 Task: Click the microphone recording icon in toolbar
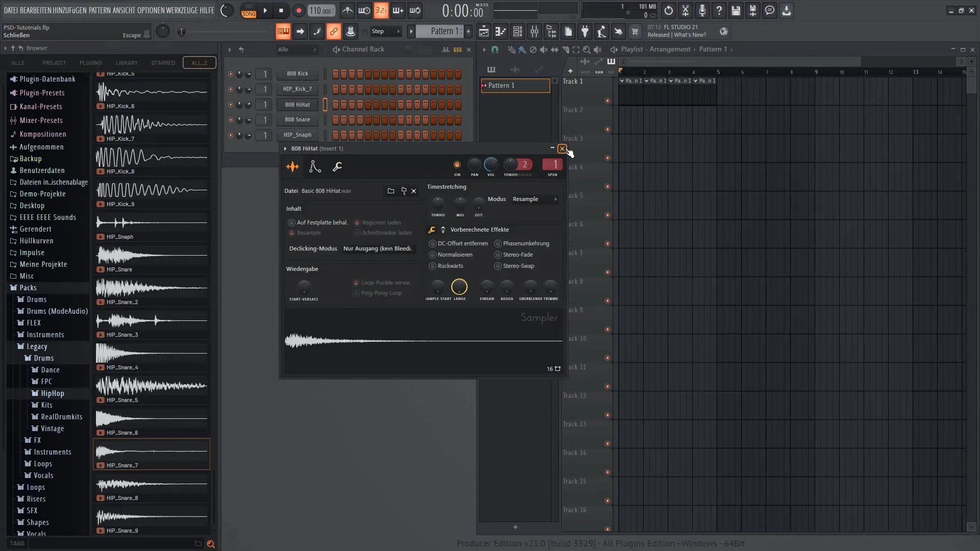coord(702,11)
